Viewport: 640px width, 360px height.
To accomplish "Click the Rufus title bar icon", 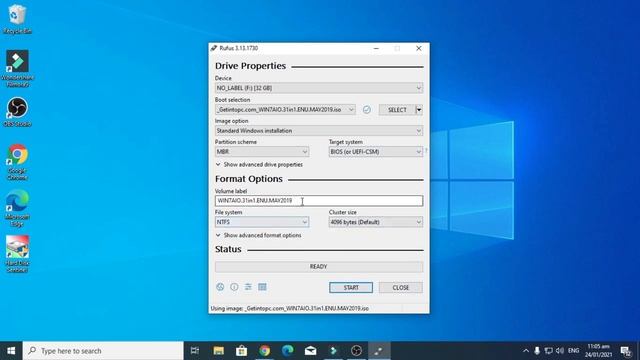I will point(213,48).
